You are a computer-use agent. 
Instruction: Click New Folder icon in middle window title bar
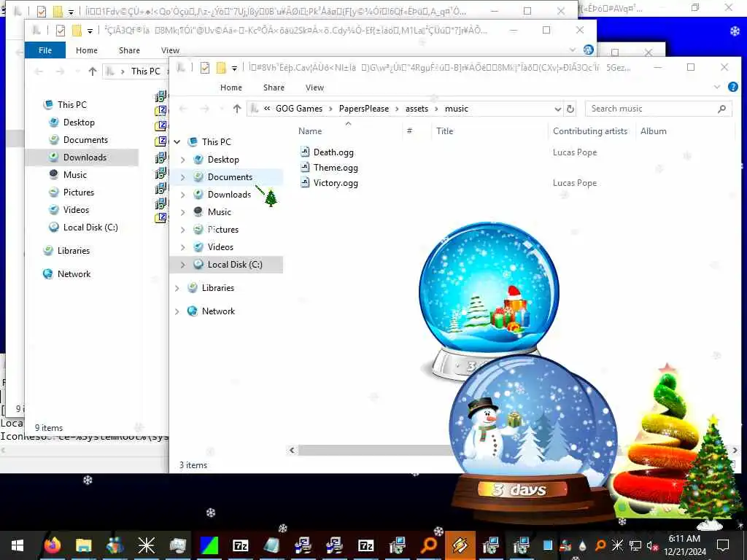(76, 31)
